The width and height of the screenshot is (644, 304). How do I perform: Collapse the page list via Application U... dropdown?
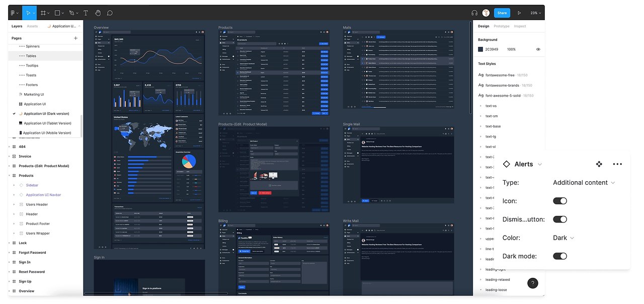[x=63, y=26]
